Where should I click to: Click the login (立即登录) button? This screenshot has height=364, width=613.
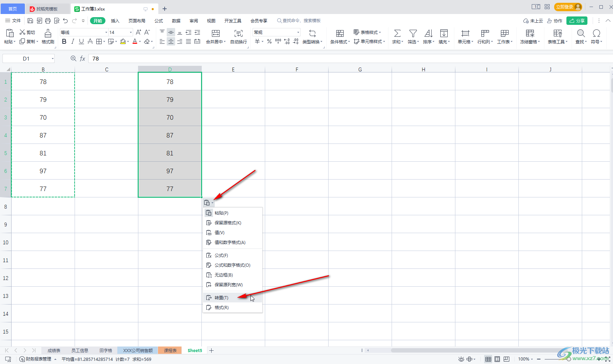568,7
